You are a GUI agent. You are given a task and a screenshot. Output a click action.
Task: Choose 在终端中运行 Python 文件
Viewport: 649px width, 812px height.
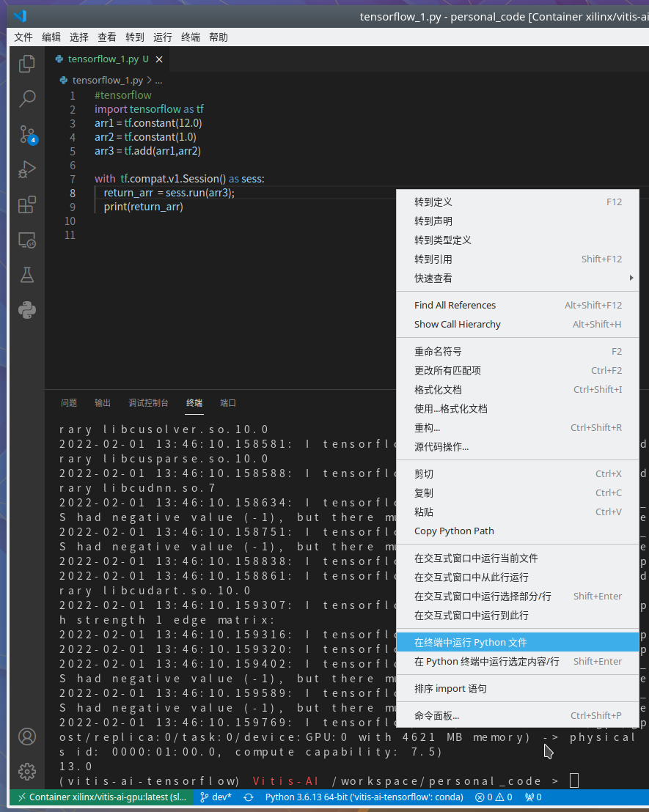[x=517, y=642]
